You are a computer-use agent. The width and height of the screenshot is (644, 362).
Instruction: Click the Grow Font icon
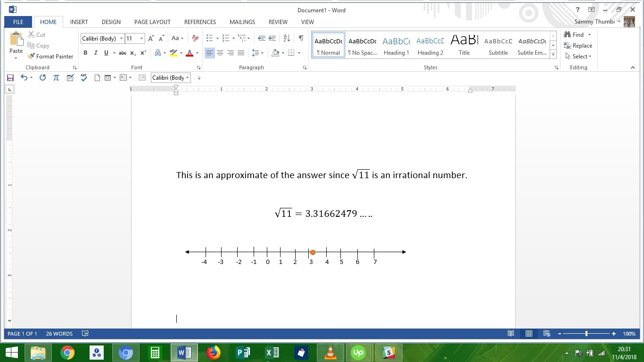[x=151, y=38]
